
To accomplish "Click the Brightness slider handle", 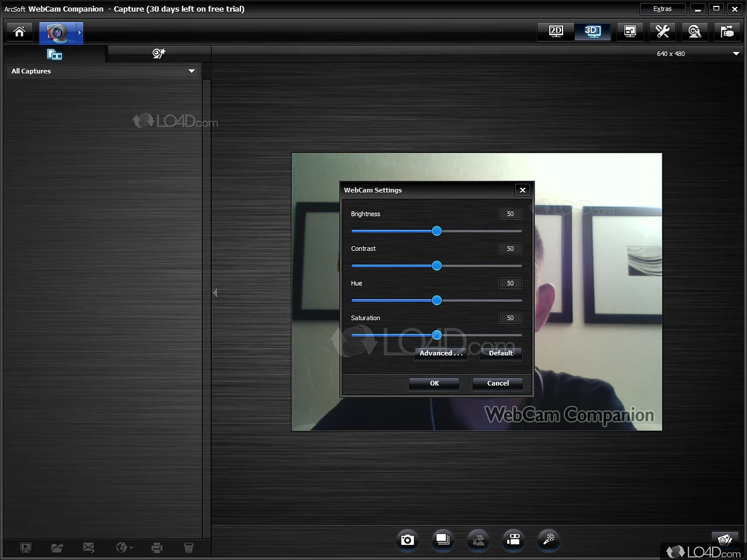I will [x=437, y=231].
